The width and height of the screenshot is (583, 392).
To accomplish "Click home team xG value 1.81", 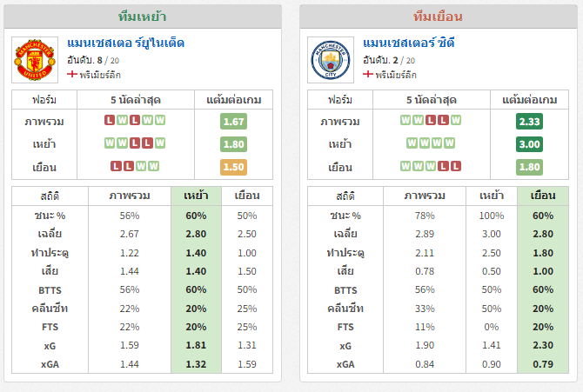I will [x=196, y=345].
